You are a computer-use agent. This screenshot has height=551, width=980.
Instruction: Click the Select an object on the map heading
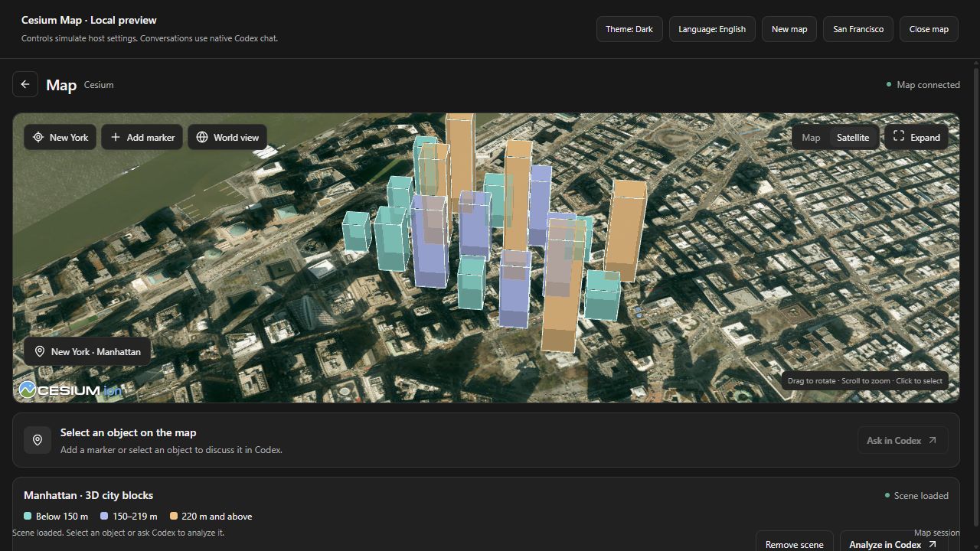click(128, 432)
